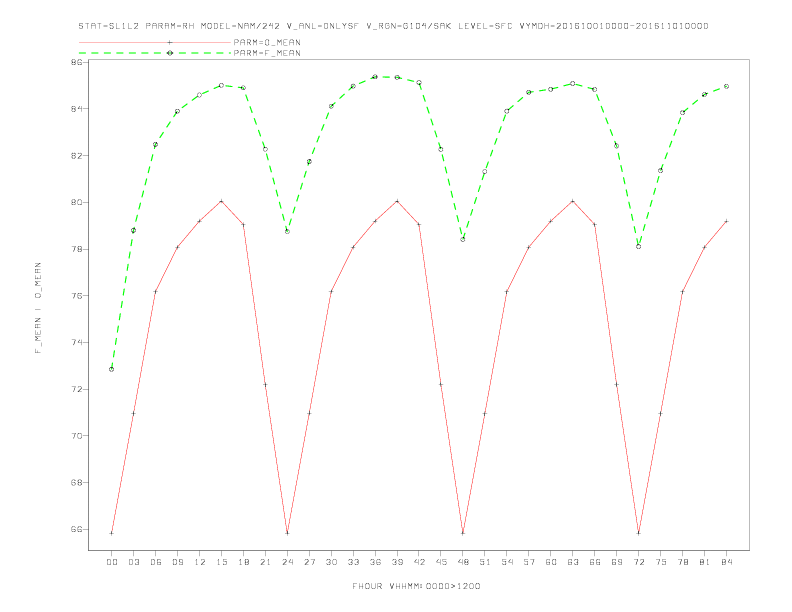Click the y-axis tick label 66
792x612 pixels.
pos(77,529)
